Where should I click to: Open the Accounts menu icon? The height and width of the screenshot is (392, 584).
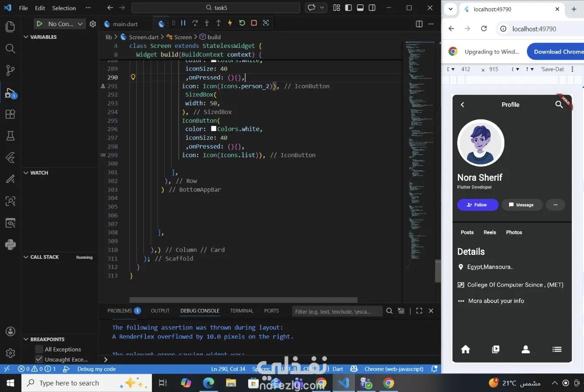point(10,331)
